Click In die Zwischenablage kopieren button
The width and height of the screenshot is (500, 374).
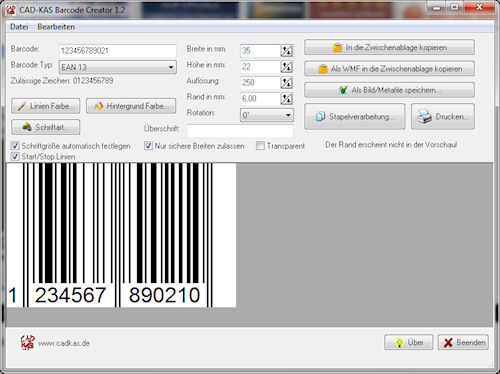(389, 47)
